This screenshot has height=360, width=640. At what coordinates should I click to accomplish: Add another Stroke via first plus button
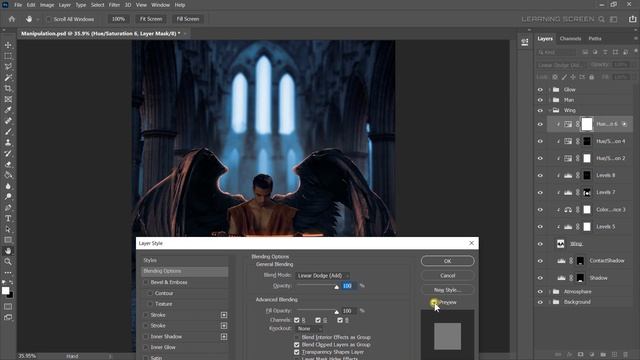[x=224, y=315]
